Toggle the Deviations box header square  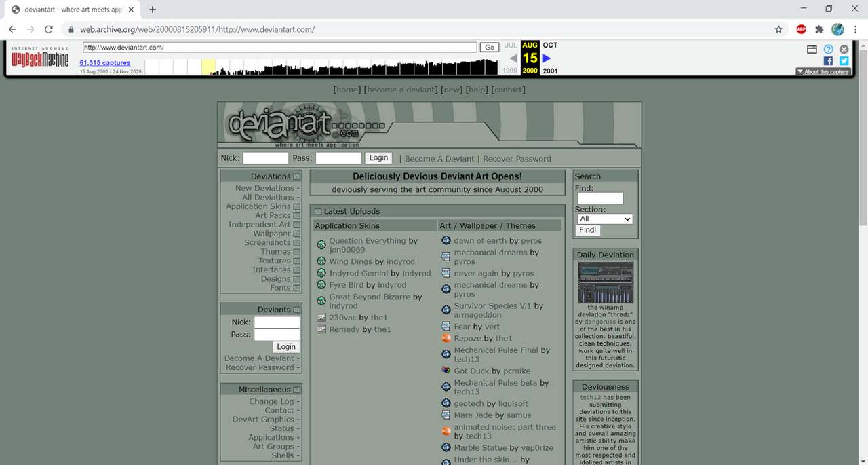point(297,176)
